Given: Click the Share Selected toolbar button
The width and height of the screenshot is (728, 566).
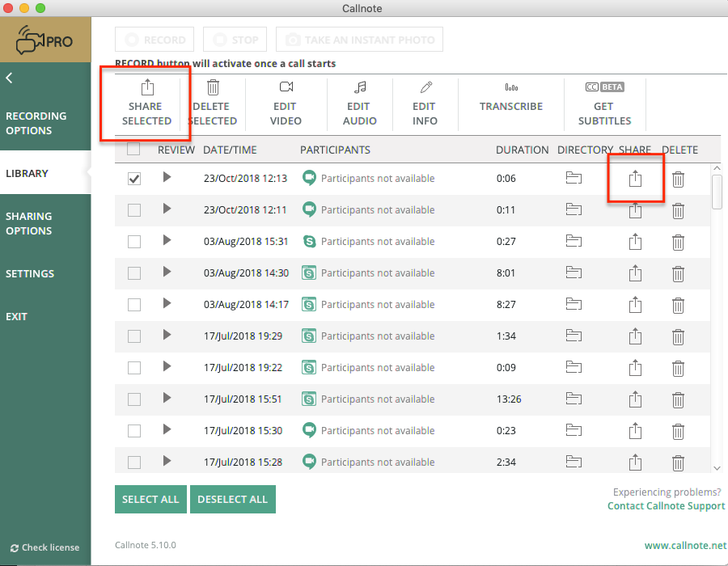Looking at the screenshot, I should coord(146,103).
